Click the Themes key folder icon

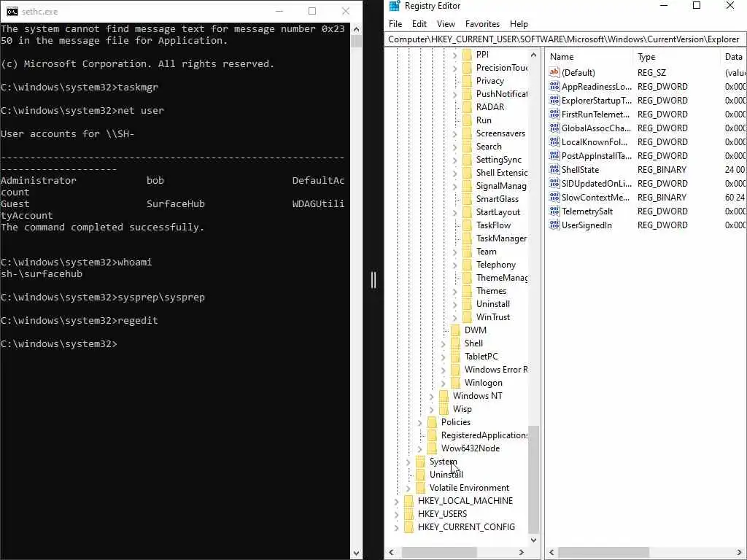pos(468,290)
